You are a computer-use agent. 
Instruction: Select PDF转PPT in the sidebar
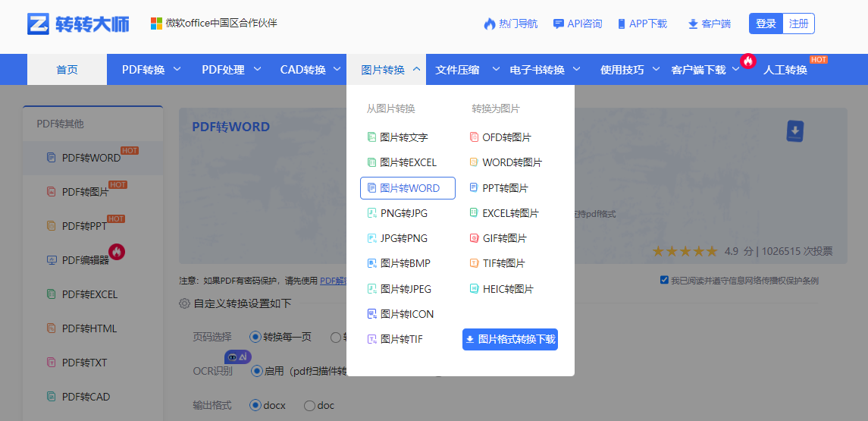pos(93,226)
